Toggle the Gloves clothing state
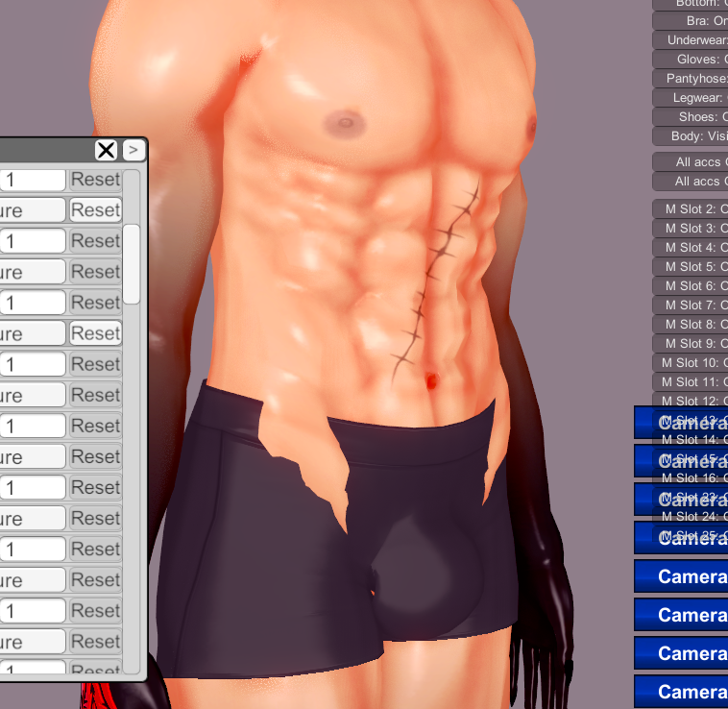This screenshot has width=728, height=709. [x=691, y=59]
